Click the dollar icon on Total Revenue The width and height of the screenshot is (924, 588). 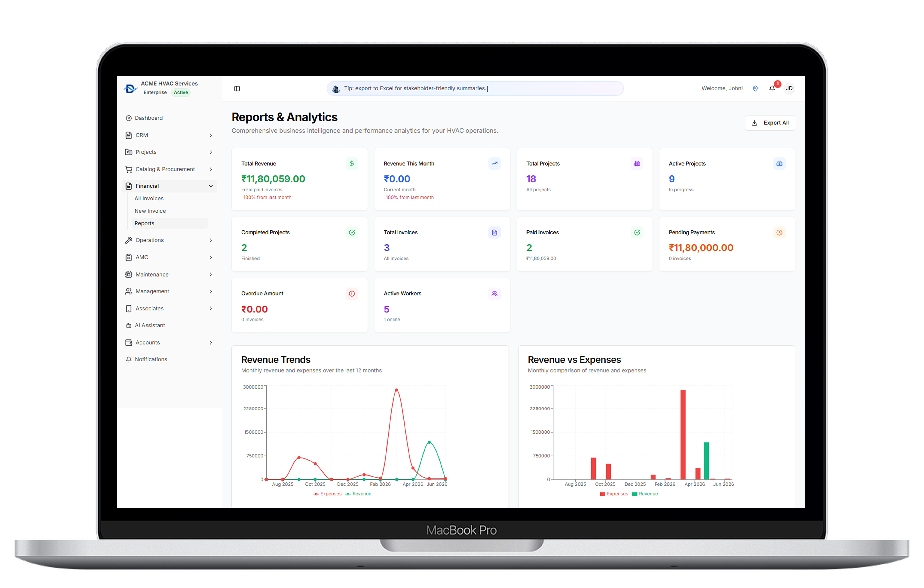tap(351, 164)
